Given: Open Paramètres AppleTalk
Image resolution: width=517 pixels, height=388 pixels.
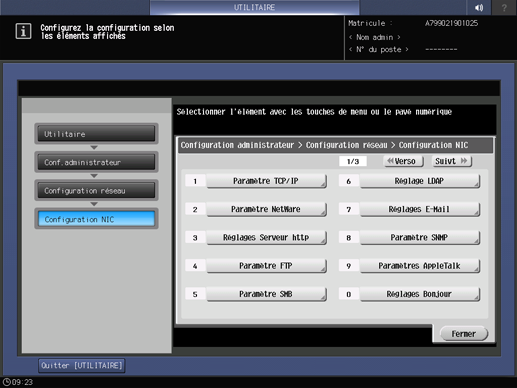Looking at the screenshot, I should [x=420, y=266].
